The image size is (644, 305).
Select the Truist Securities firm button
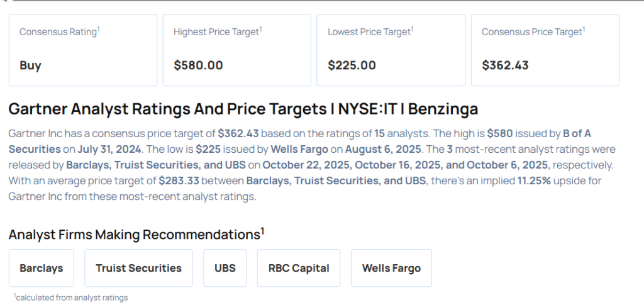pos(138,268)
